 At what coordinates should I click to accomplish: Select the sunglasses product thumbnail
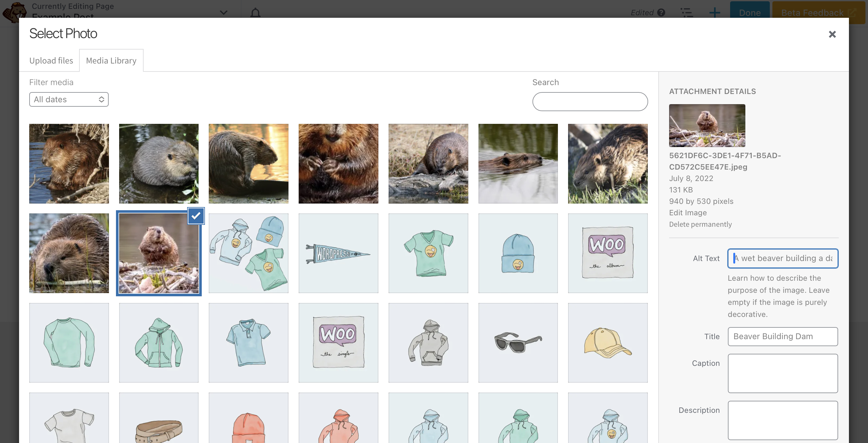click(518, 343)
